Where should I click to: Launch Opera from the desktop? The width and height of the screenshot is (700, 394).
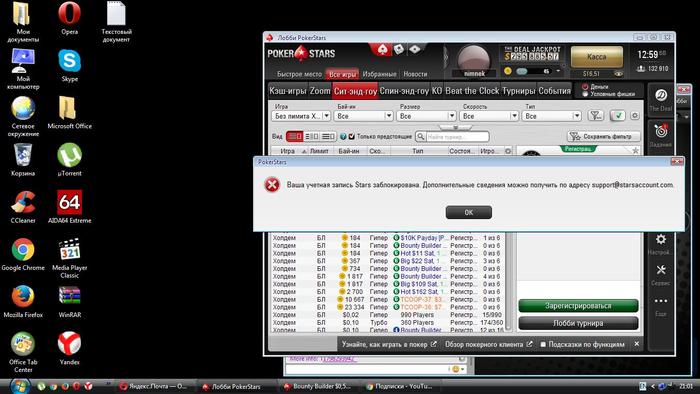point(69,18)
